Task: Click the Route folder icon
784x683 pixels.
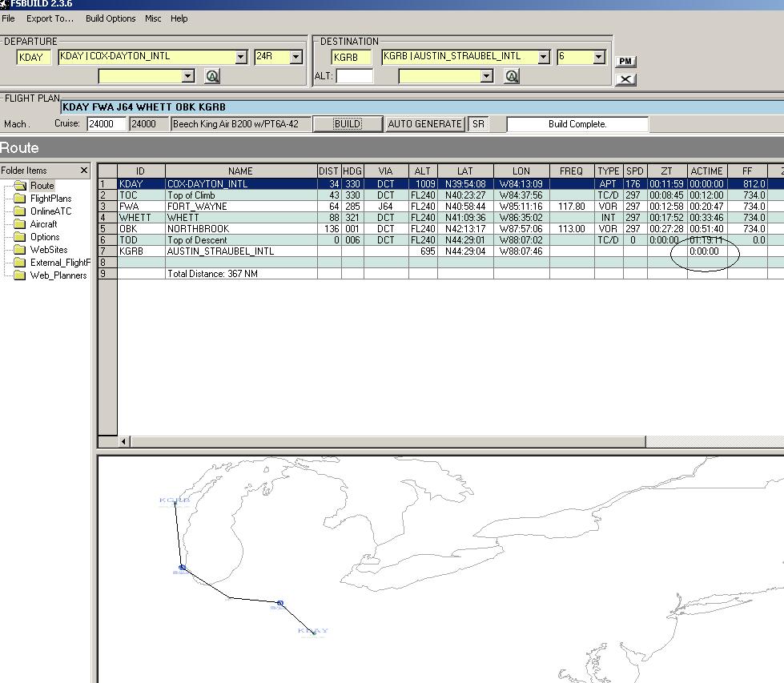Action: click(20, 186)
